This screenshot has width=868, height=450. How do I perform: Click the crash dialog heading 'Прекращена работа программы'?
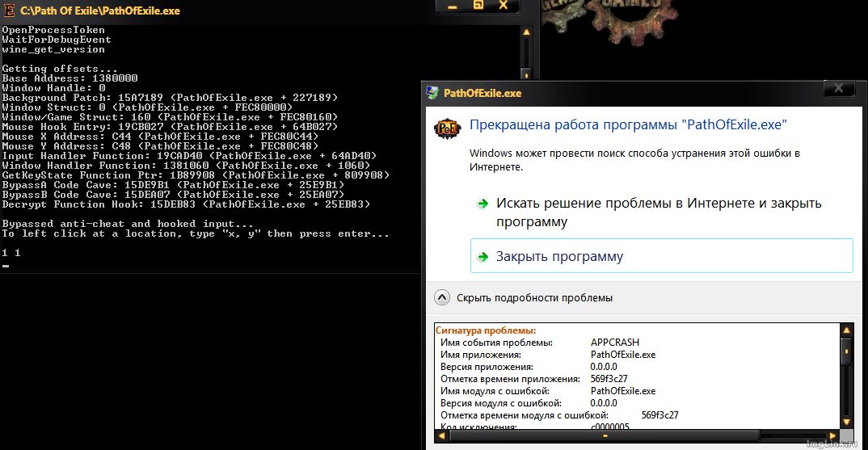628,124
